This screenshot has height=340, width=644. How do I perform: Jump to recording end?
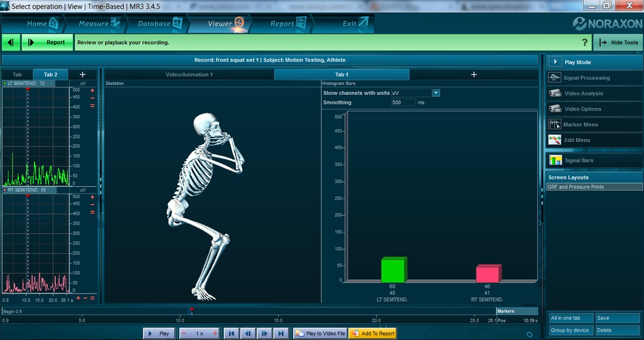280,334
